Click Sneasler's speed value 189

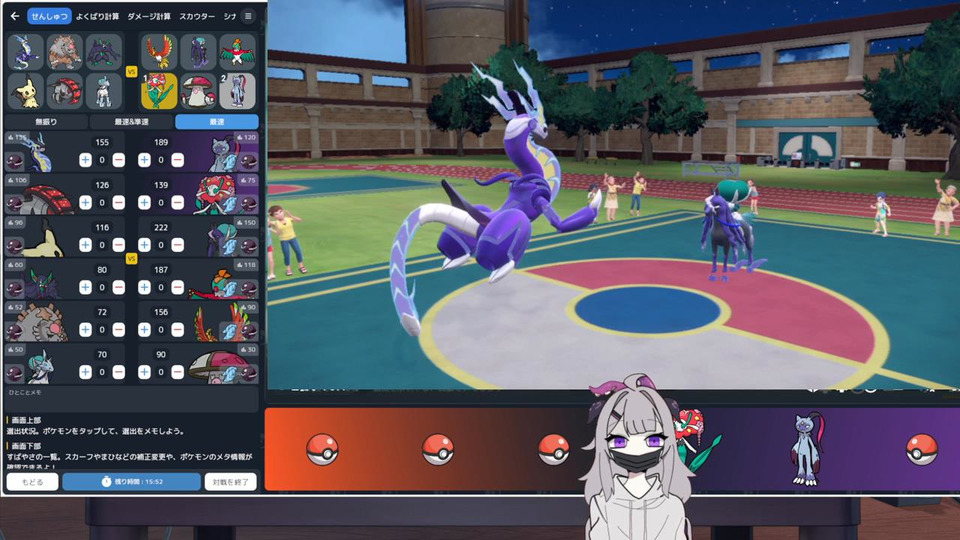tap(161, 142)
